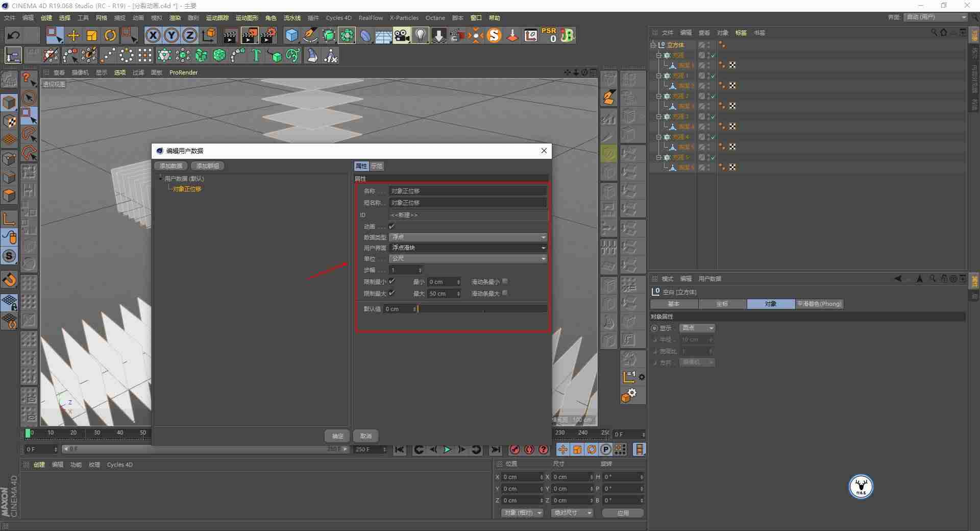Screen dimensions: 980x531
Task: Toggle the 限制最大 checkbox
Action: click(x=392, y=293)
